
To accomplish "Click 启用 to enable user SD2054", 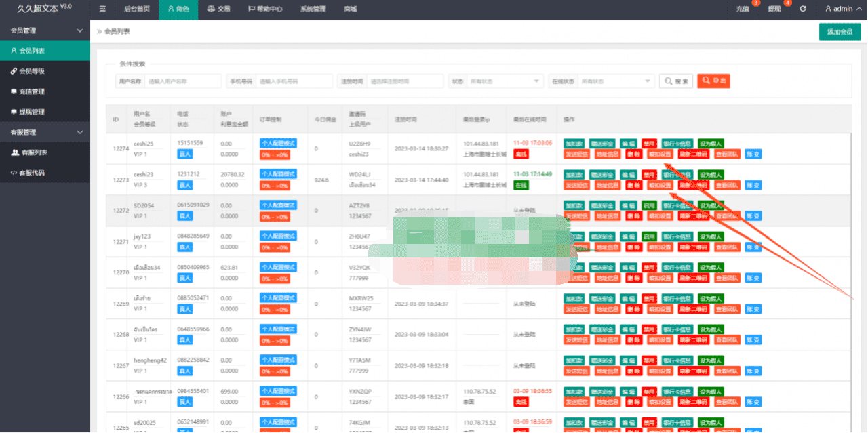I will (x=650, y=205).
